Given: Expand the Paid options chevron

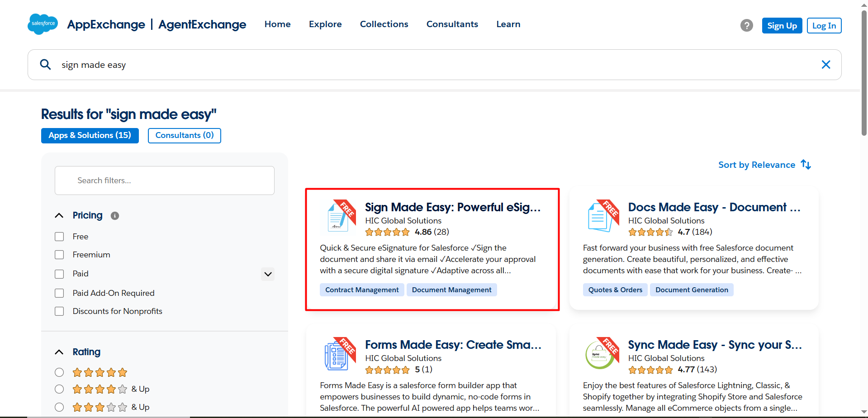Looking at the screenshot, I should point(268,274).
